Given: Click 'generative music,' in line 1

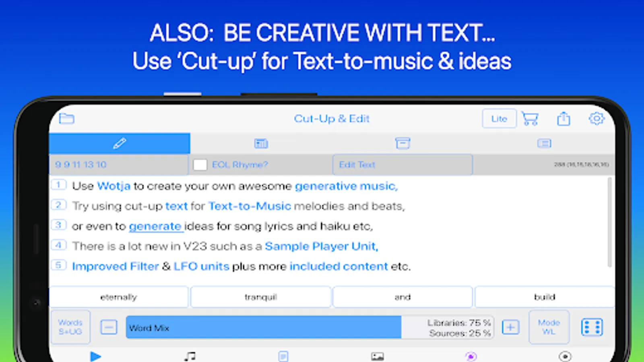Looking at the screenshot, I should (346, 186).
